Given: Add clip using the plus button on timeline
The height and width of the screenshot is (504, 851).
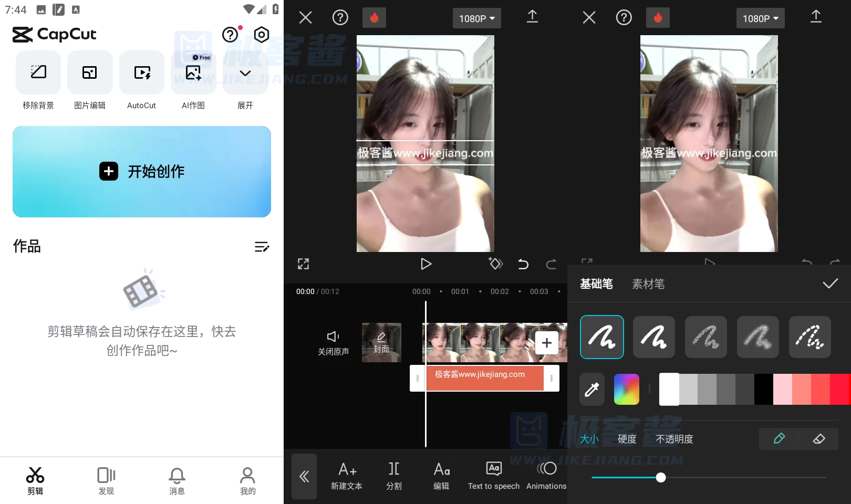Looking at the screenshot, I should point(547,343).
